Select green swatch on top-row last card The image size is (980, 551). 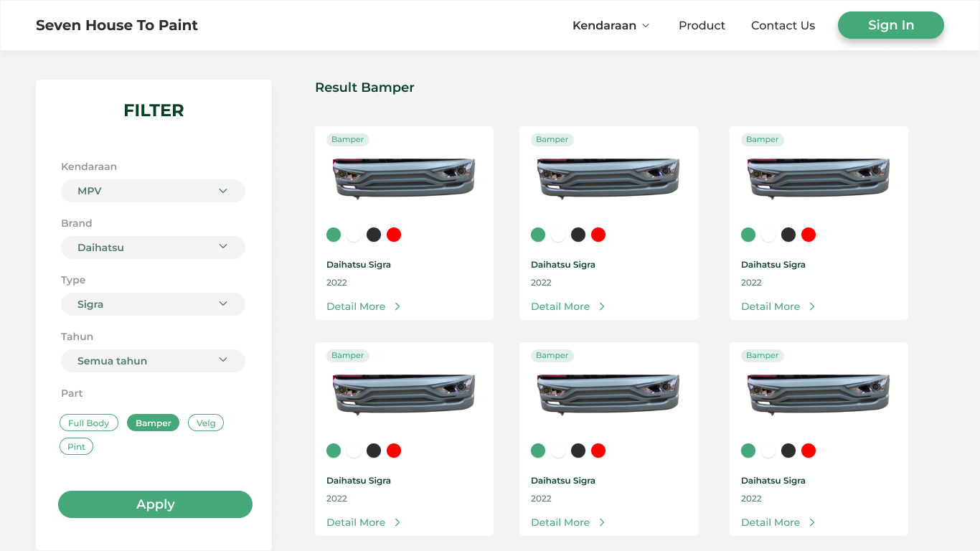pyautogui.click(x=748, y=235)
